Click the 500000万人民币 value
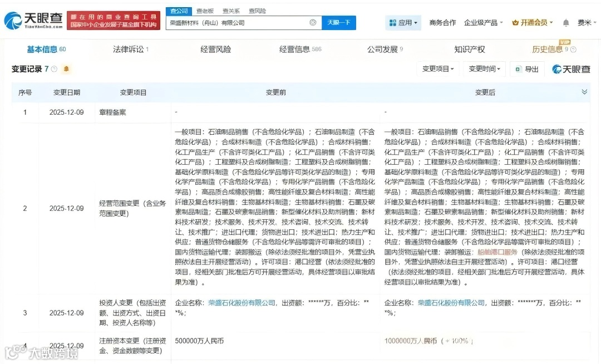 click(199, 341)
